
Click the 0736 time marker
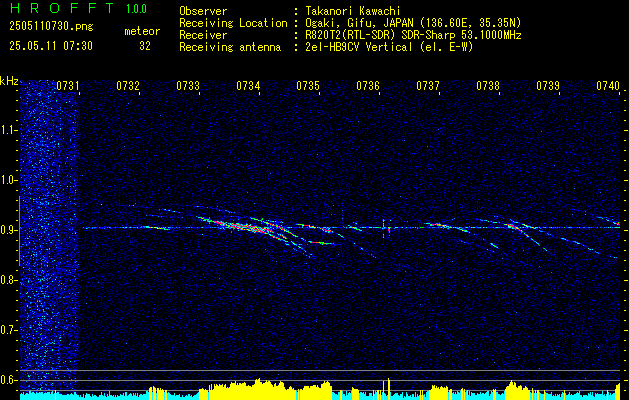point(368,85)
